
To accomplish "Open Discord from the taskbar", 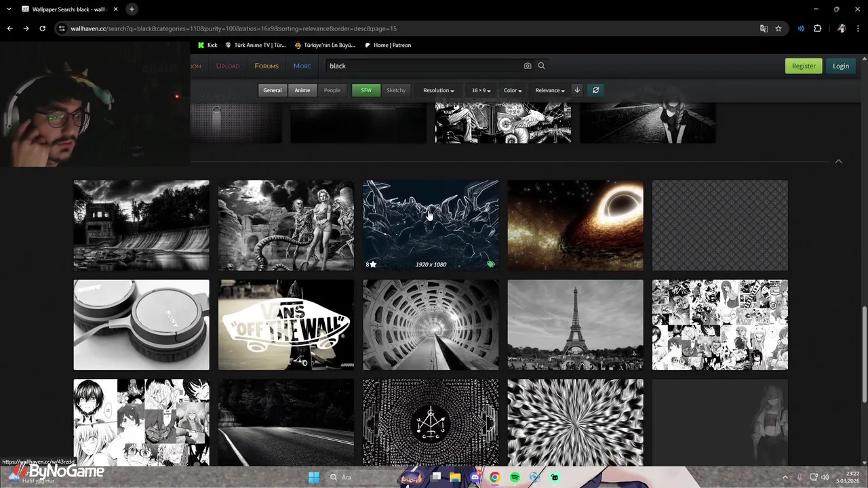I will (475, 477).
